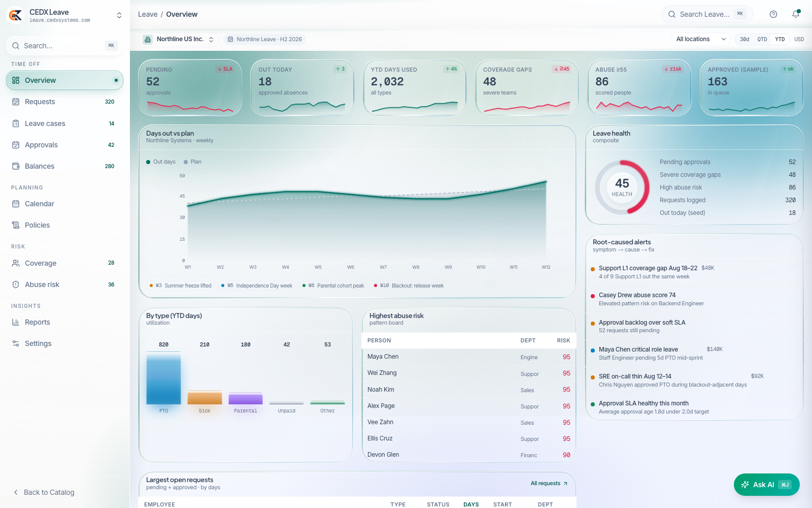Select the QTD time range
This screenshot has width=812, height=508.
[762, 39]
